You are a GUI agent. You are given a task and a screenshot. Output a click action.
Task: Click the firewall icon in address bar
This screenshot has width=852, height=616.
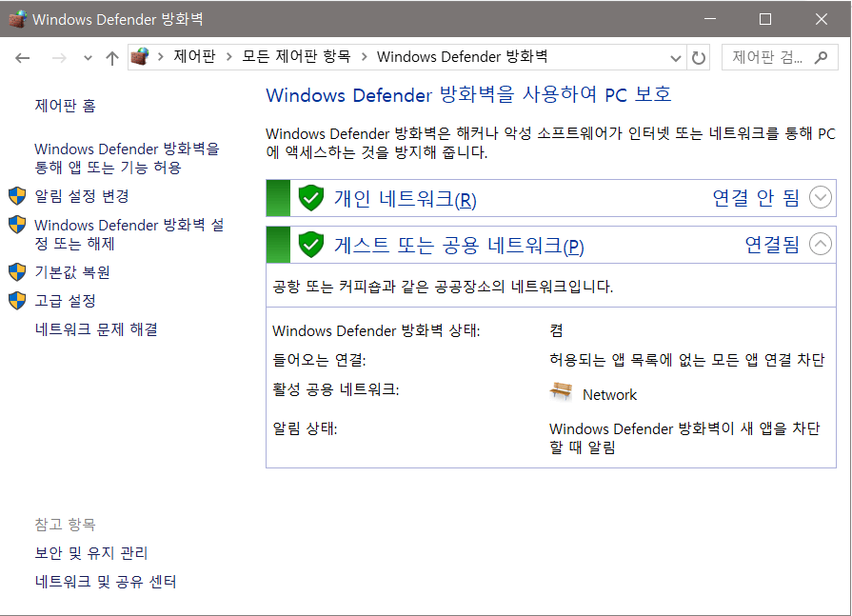pyautogui.click(x=140, y=56)
